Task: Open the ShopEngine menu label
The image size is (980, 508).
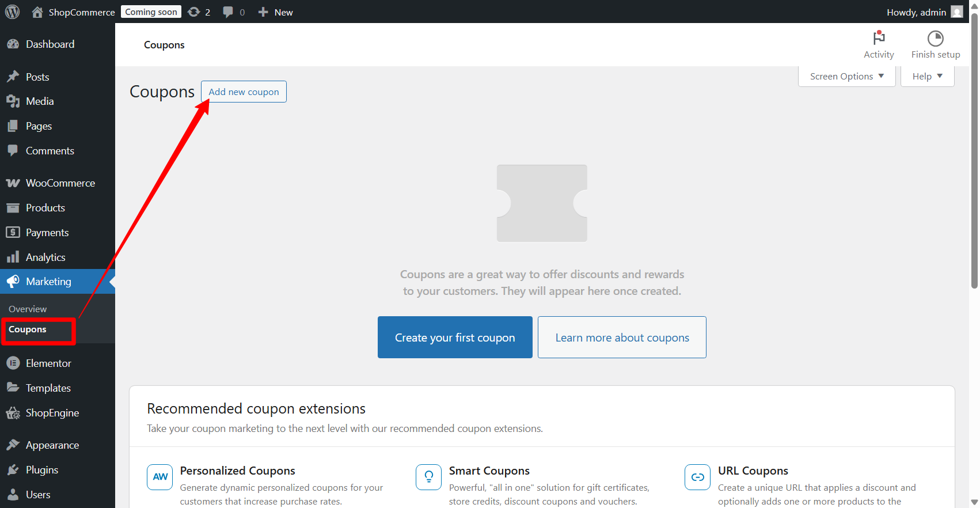Action: [52, 412]
